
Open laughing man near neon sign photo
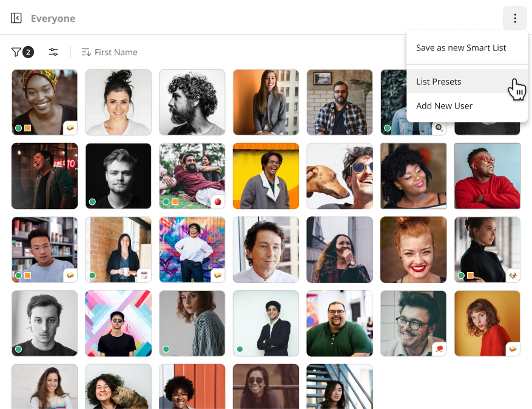click(x=44, y=176)
